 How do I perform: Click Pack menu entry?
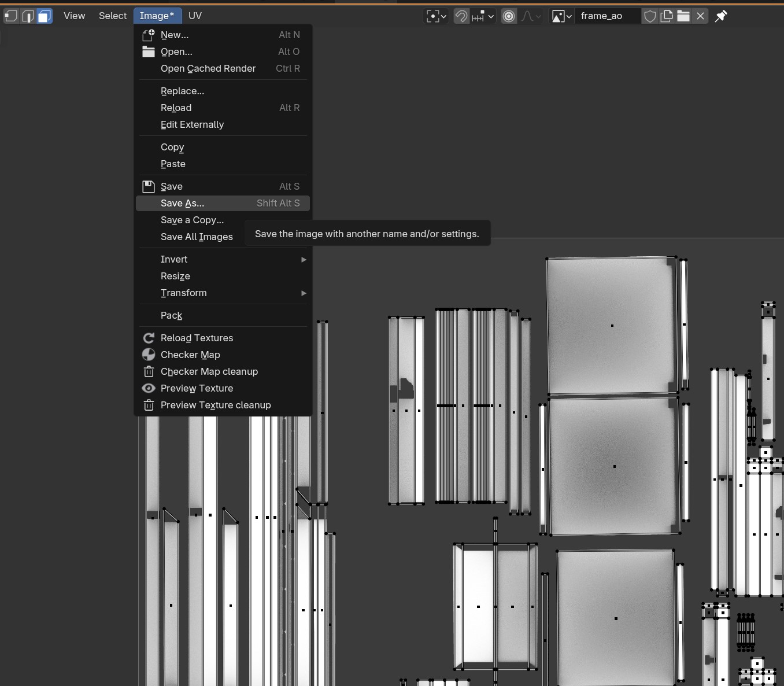click(x=223, y=315)
